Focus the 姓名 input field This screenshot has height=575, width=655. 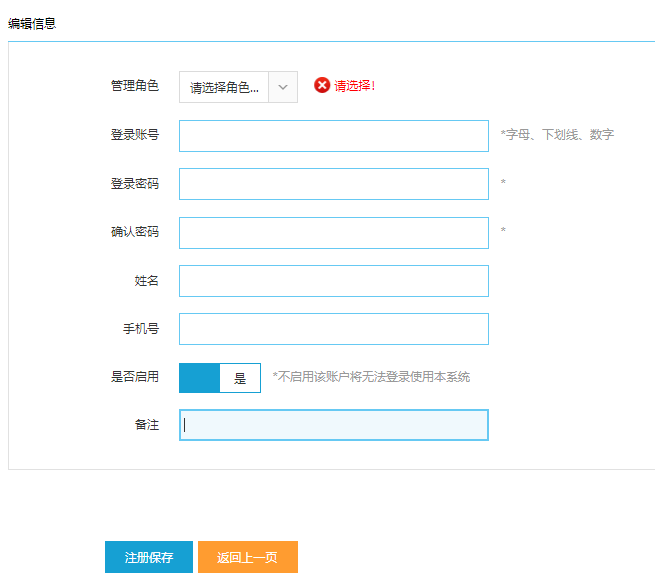coord(334,281)
